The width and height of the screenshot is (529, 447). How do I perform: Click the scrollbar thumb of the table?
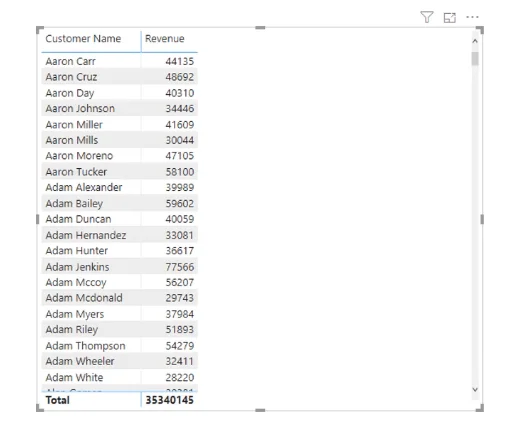coord(475,59)
